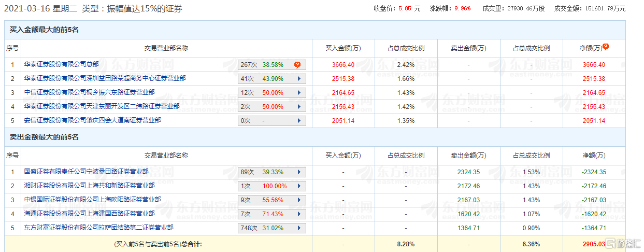644x252 pixels.
Task: Click the arrow icon in the 41次 43.90% box
Action: click(299, 79)
